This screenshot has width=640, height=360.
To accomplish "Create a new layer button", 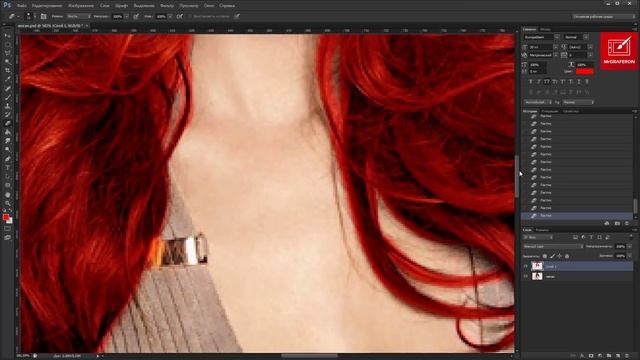I will pyautogui.click(x=618, y=356).
